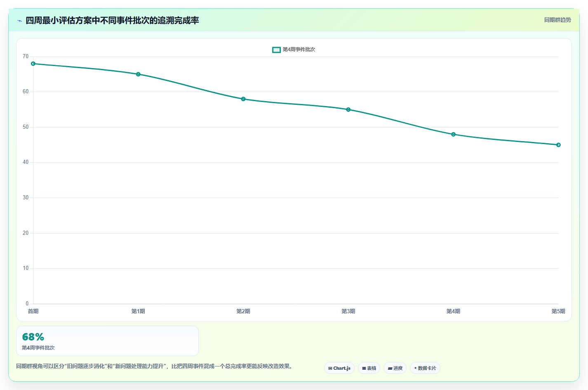Click the 第4周事件批次 caption under 68%
The height and width of the screenshot is (390, 588).
coord(38,348)
